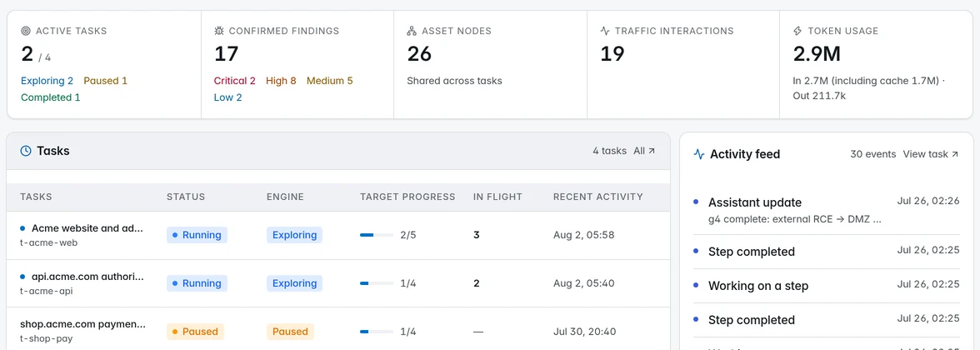The width and height of the screenshot is (980, 350).
Task: Click the 17 confirmed findings count
Action: pos(227,53)
